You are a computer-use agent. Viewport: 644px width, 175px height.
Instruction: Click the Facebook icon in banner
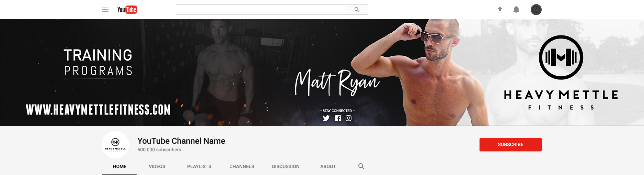pos(338,118)
